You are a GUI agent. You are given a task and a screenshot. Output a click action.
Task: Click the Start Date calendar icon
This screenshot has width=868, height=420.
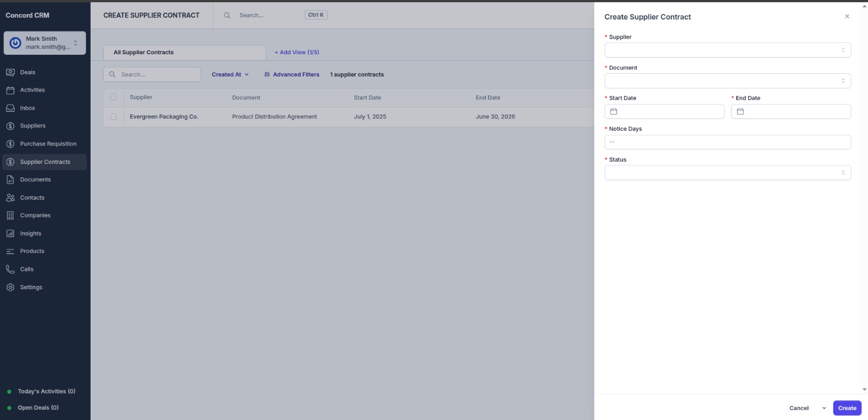point(614,111)
